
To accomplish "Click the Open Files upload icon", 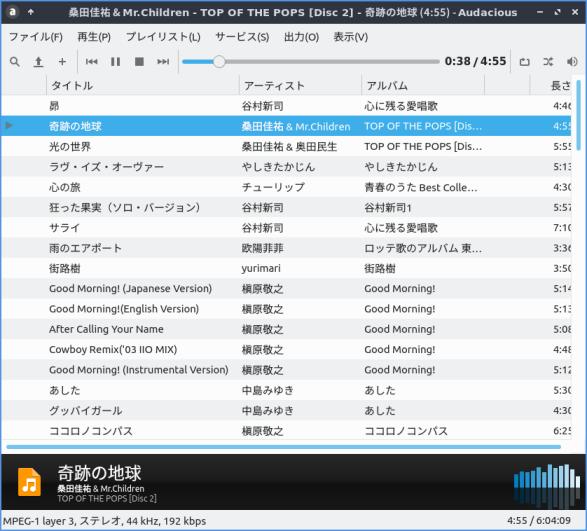I will point(38,61).
